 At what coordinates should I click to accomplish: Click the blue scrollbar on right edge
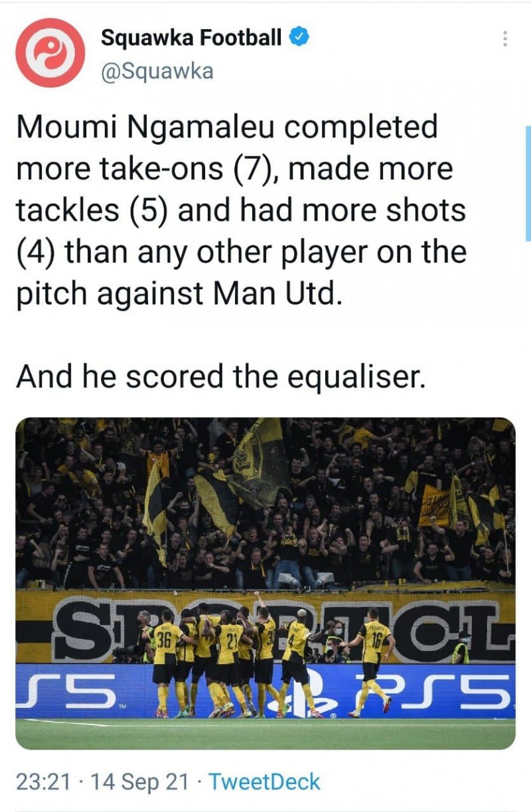[528, 182]
